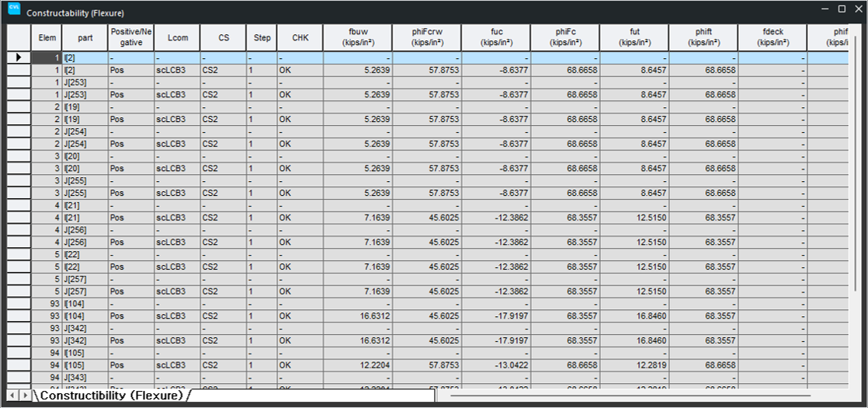Click the current-row arrow selector of first row

pyautogui.click(x=19, y=58)
